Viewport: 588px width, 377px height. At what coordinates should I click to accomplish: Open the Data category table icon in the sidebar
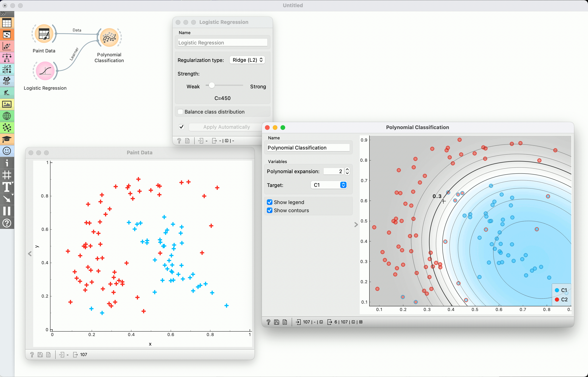click(7, 23)
